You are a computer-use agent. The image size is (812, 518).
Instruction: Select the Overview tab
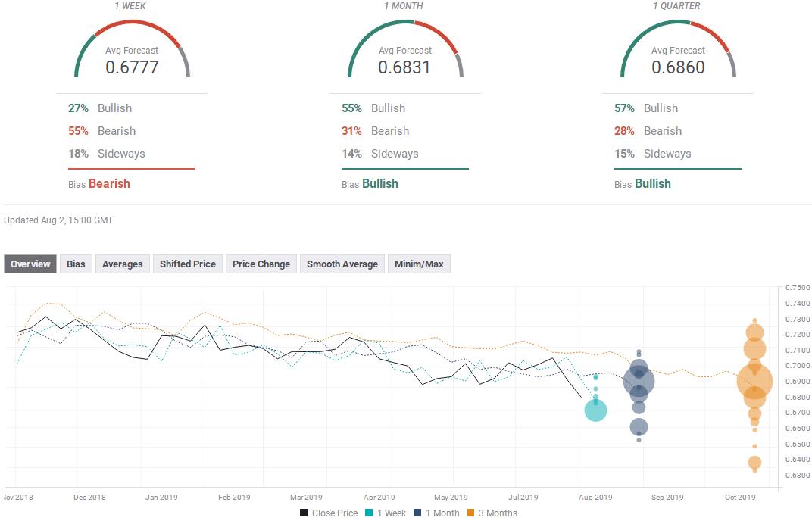[30, 264]
